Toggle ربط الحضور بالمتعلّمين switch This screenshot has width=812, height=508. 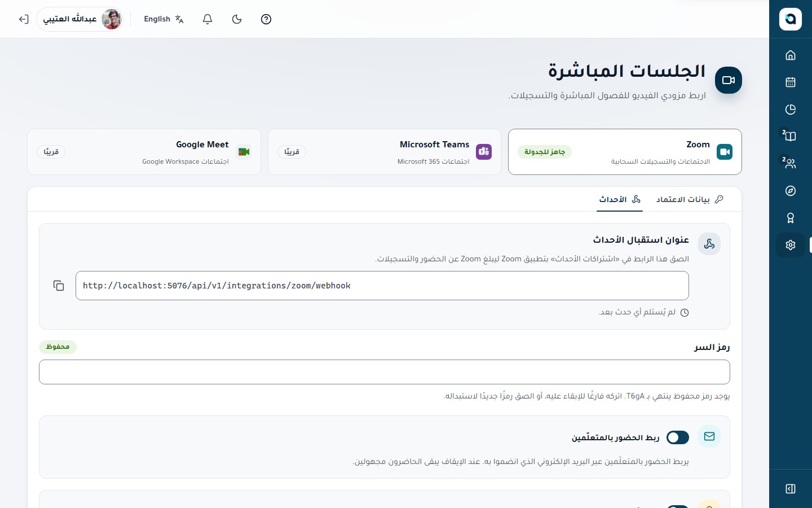click(678, 437)
